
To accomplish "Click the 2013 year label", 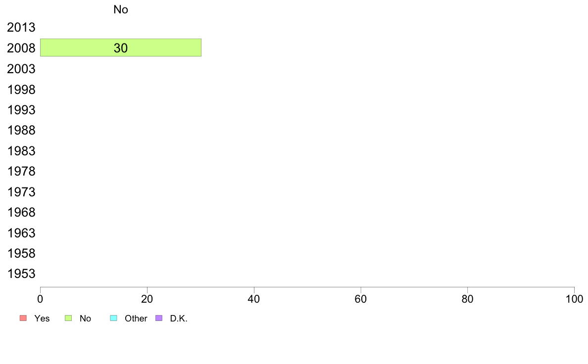I will tap(21, 27).
